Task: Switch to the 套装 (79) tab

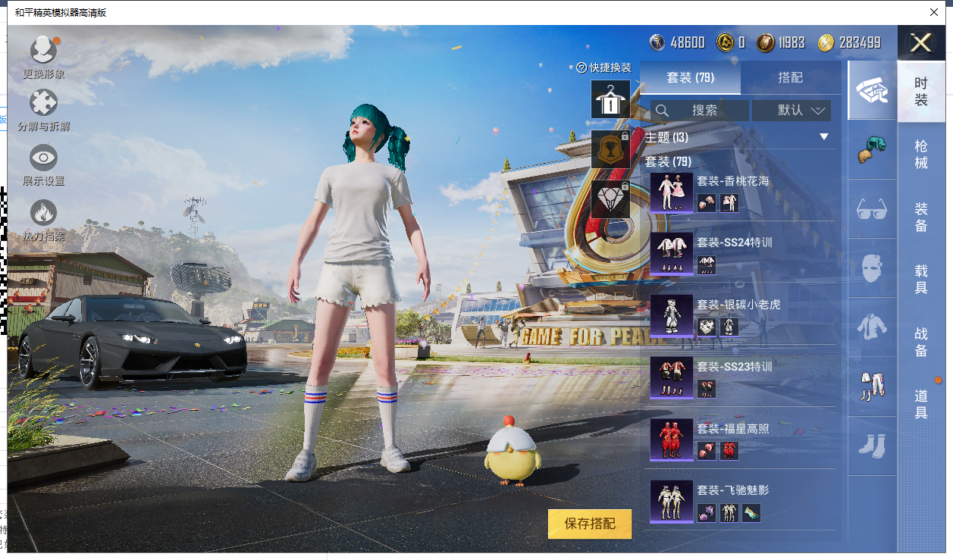Action: (x=690, y=77)
